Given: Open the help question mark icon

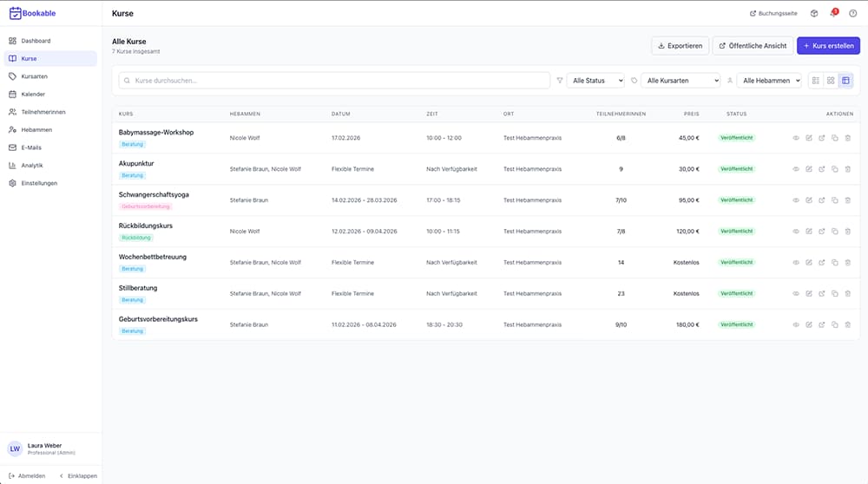Looking at the screenshot, I should (853, 13).
